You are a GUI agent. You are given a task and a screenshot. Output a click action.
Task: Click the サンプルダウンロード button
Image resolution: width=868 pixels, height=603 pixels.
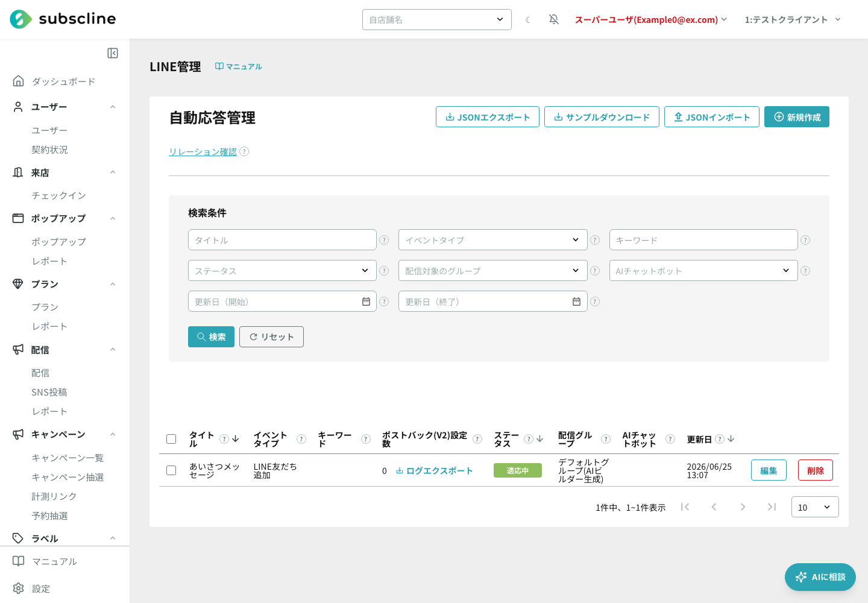pos(602,117)
